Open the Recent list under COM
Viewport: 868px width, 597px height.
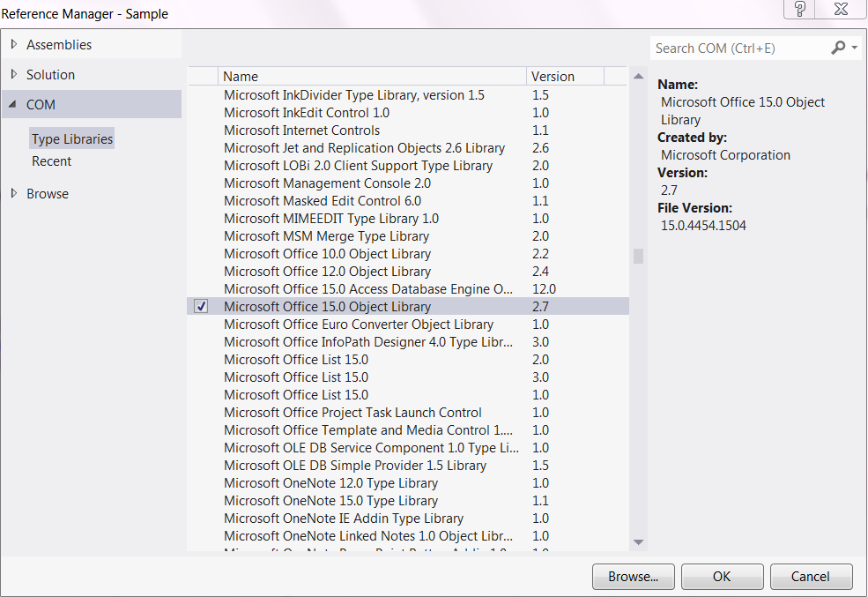point(52,161)
